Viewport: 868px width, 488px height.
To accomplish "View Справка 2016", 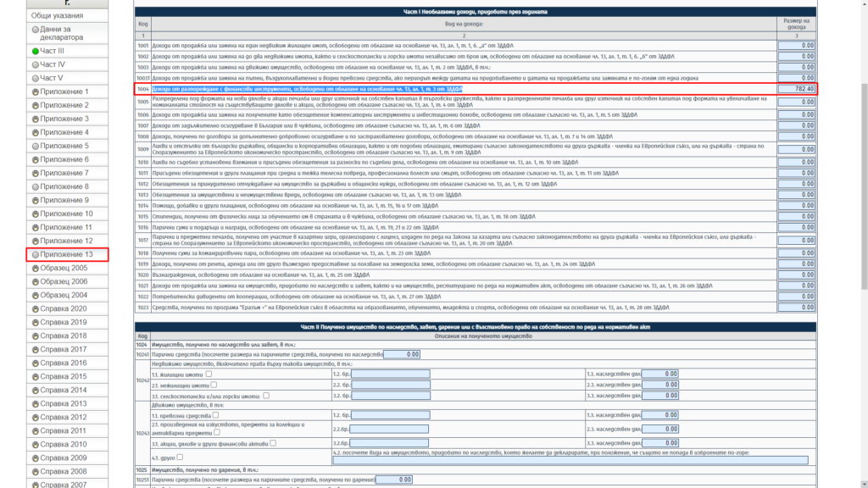I will (x=63, y=363).
